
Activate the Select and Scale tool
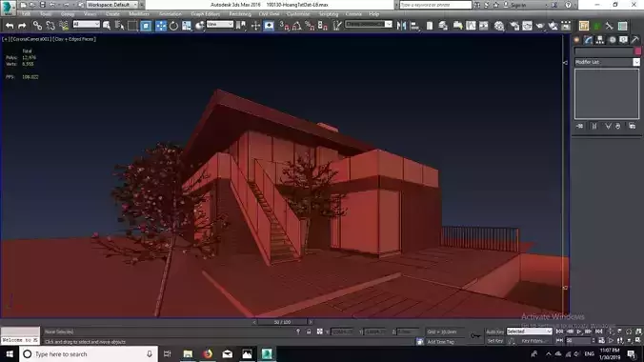point(187,26)
